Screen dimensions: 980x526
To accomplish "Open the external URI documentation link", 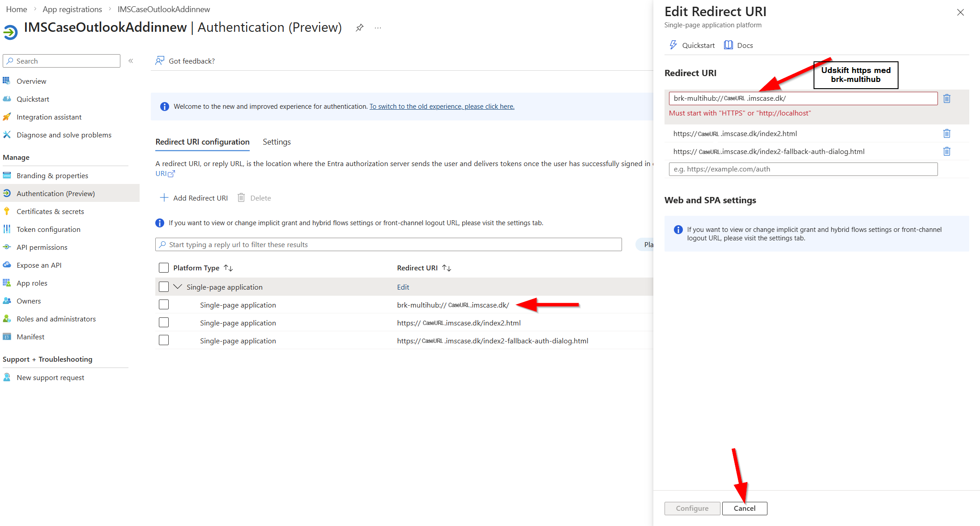I will [x=165, y=174].
